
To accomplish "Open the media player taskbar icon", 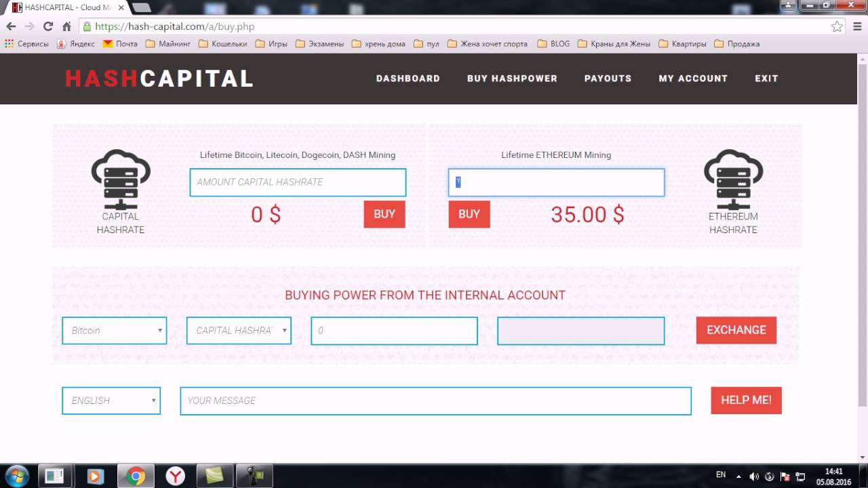I will pyautogui.click(x=96, y=476).
